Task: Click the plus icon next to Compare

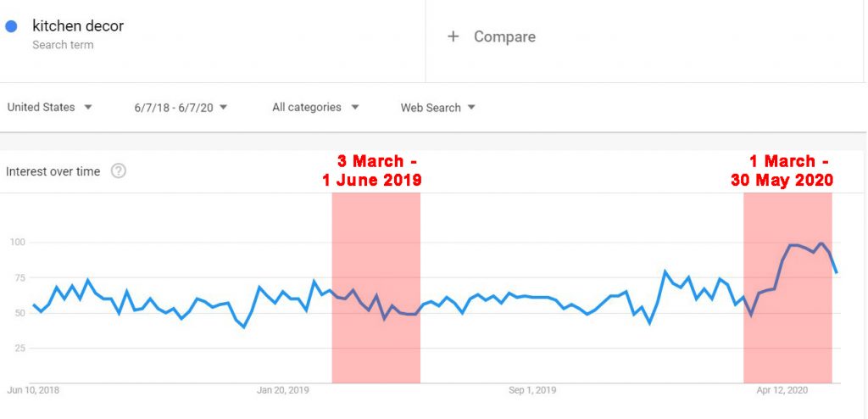Action: coord(453,36)
